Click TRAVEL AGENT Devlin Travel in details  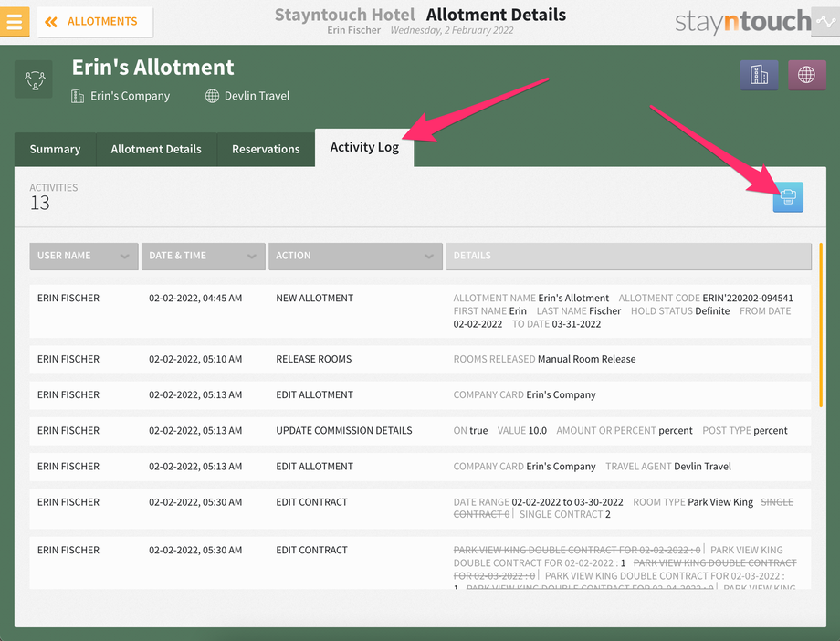[x=668, y=467]
